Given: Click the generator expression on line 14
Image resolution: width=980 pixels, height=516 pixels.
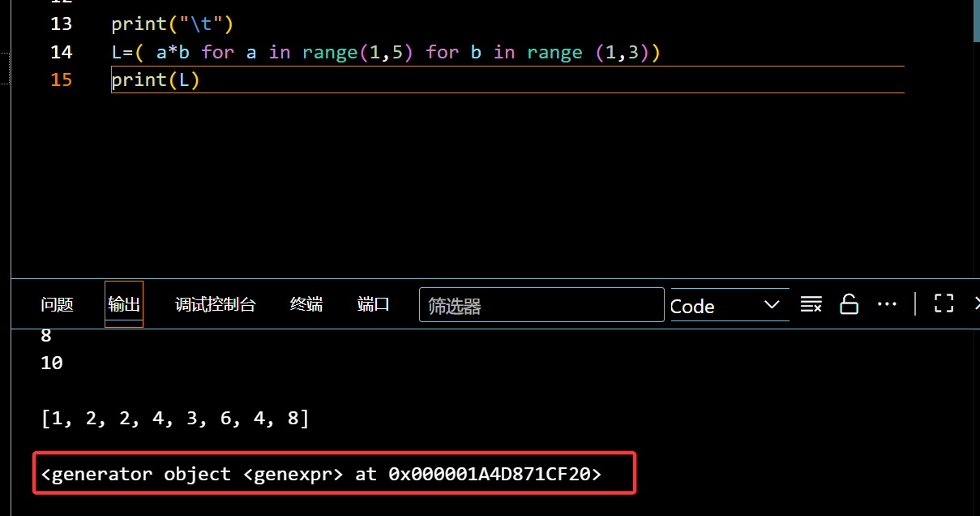Looking at the screenshot, I should [x=386, y=53].
